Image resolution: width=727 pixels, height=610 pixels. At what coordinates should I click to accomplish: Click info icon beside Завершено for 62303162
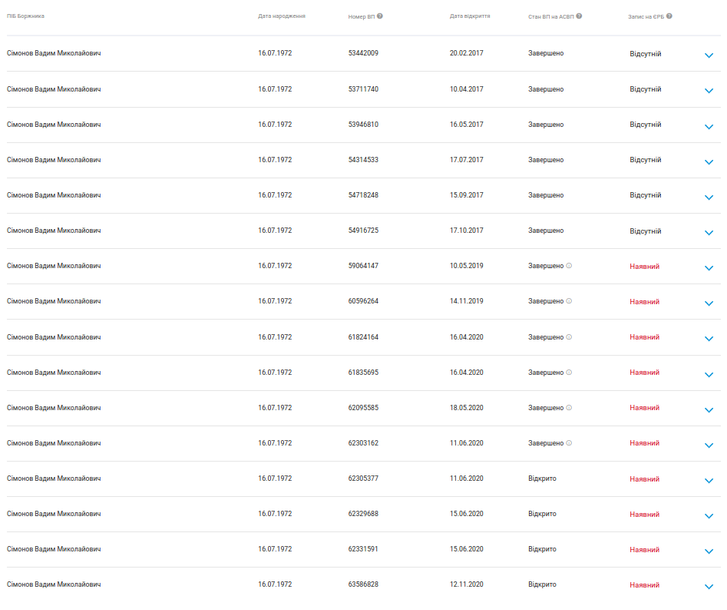(x=569, y=443)
